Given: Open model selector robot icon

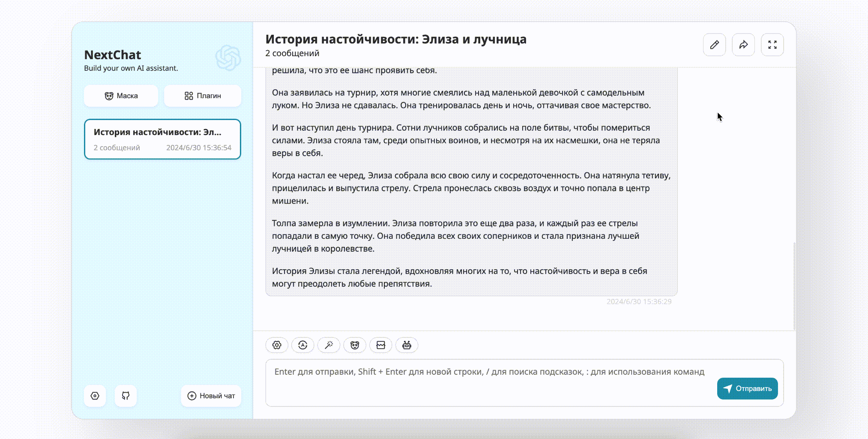Looking at the screenshot, I should 407,345.
